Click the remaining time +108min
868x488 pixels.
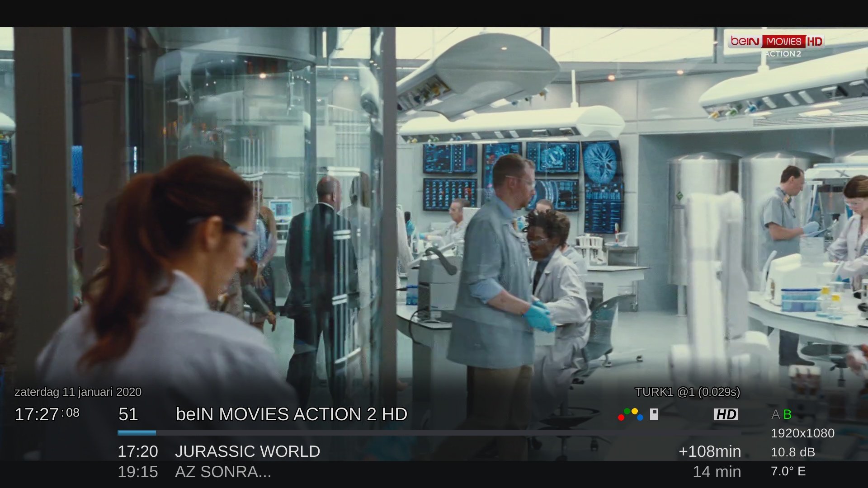[710, 451]
